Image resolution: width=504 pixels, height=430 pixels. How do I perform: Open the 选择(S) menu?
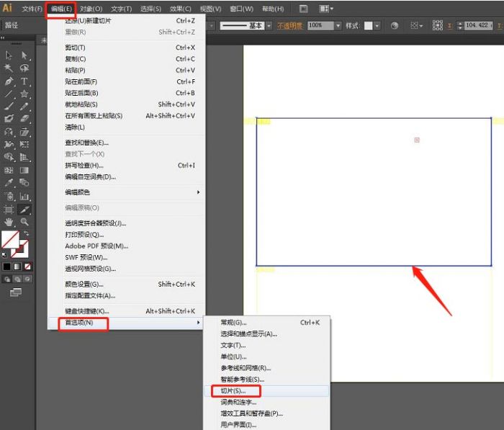pyautogui.click(x=150, y=9)
